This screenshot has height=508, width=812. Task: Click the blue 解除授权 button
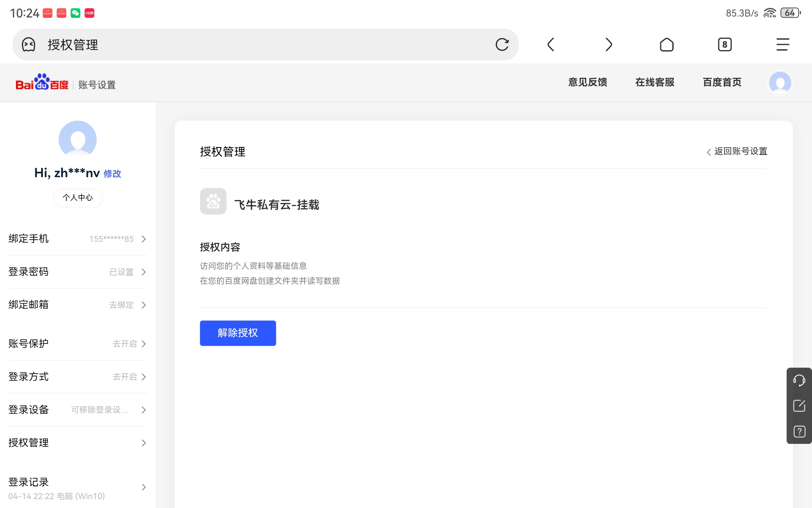238,333
